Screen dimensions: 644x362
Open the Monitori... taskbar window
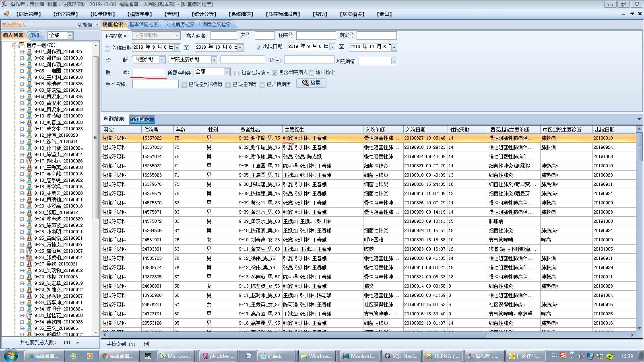click(x=359, y=356)
